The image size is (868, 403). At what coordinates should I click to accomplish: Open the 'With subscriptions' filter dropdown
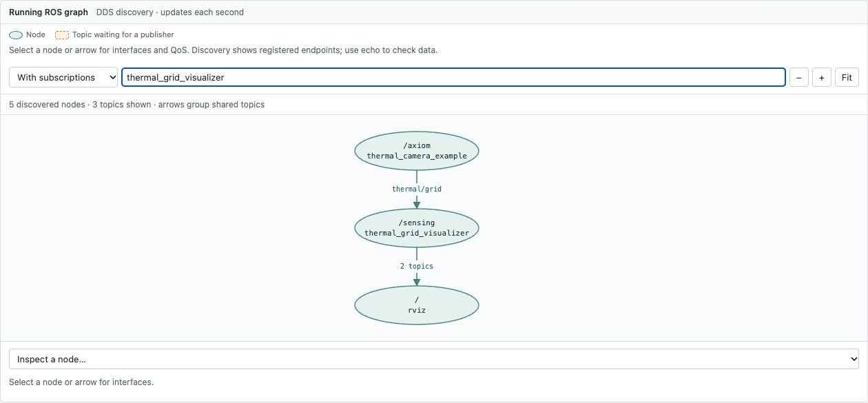(63, 77)
